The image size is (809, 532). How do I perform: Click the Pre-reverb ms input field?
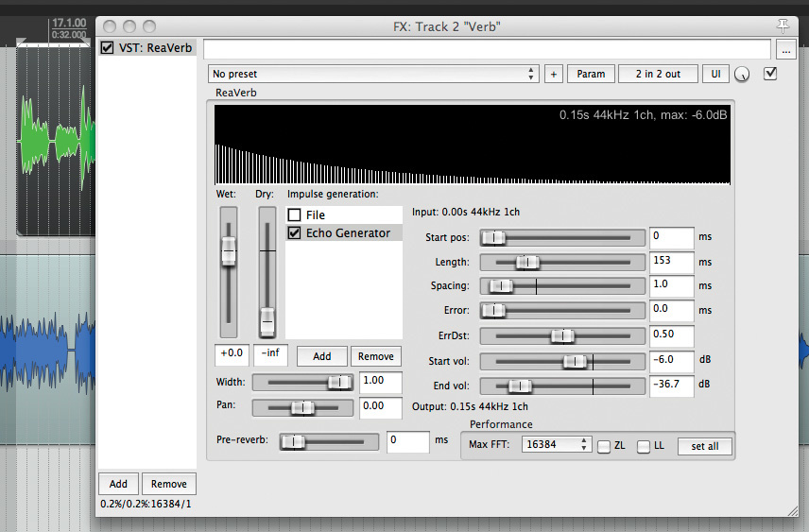(408, 440)
